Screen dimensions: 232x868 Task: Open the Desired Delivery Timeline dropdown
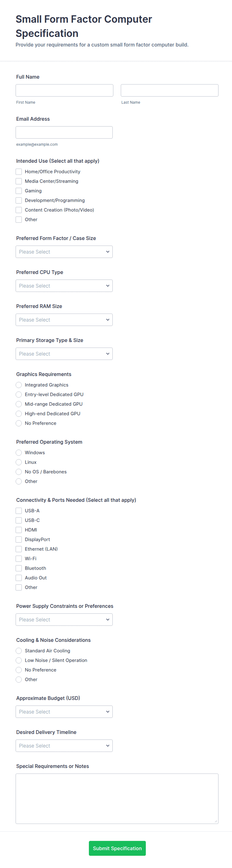pyautogui.click(x=64, y=746)
